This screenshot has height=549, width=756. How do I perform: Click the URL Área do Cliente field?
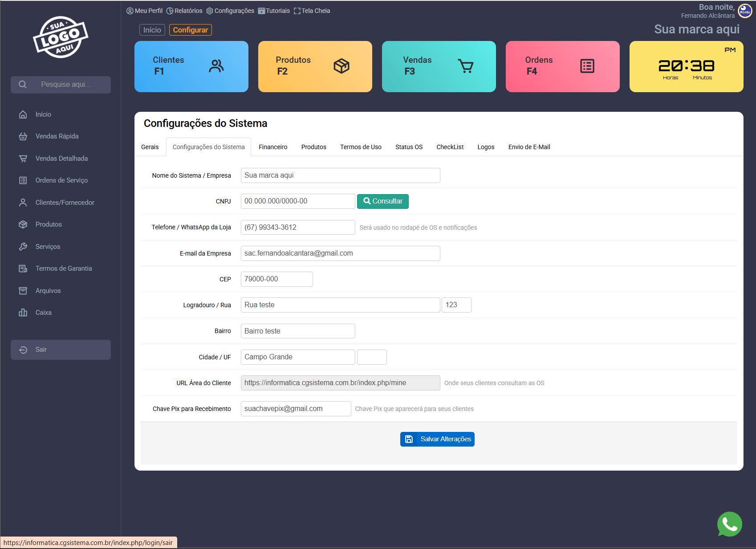coord(341,383)
